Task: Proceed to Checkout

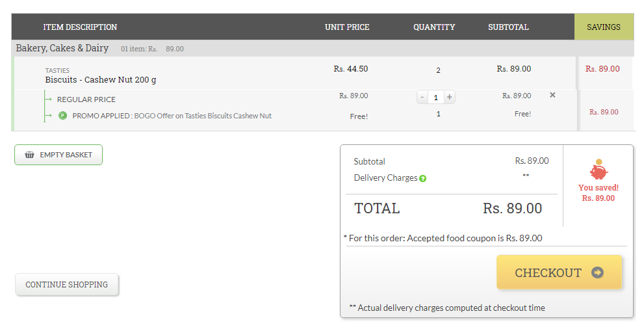Action: pos(559,272)
